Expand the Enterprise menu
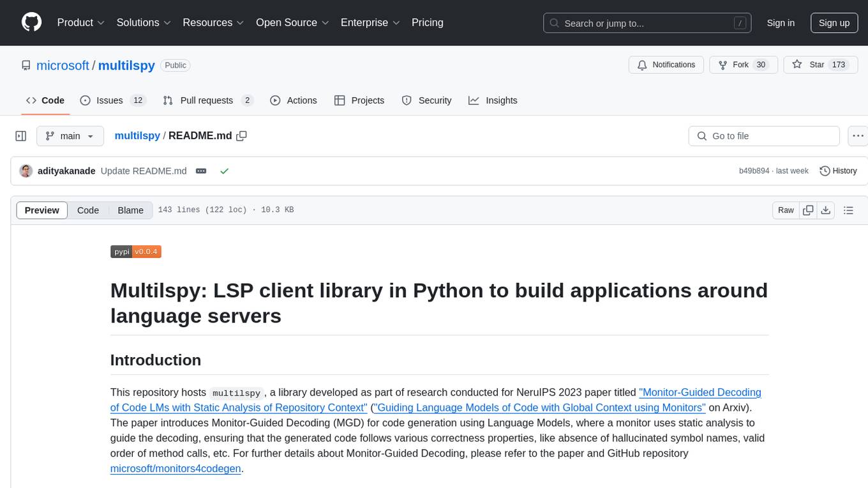This screenshot has height=488, width=868. [370, 22]
